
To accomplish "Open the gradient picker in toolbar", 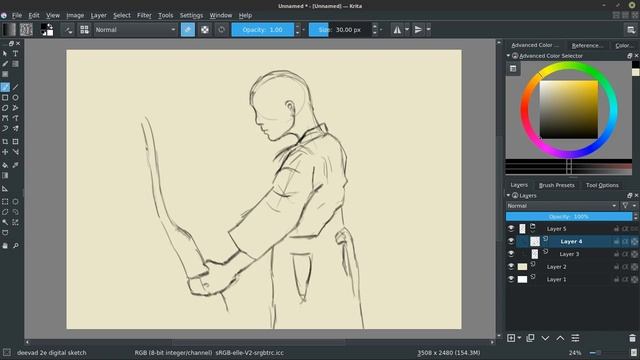I will pos(9,29).
